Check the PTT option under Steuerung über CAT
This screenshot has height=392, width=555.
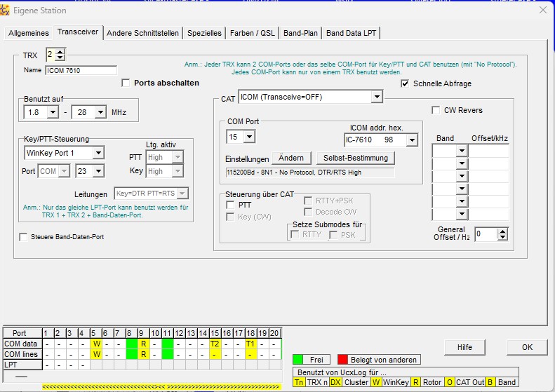[230, 204]
